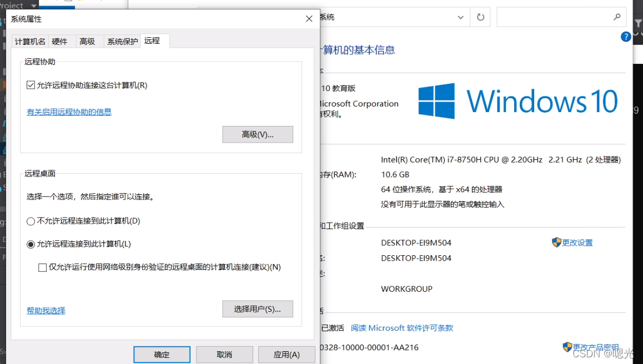Click the WORKGROUP text
Image resolution: width=643 pixels, height=364 pixels.
[406, 289]
